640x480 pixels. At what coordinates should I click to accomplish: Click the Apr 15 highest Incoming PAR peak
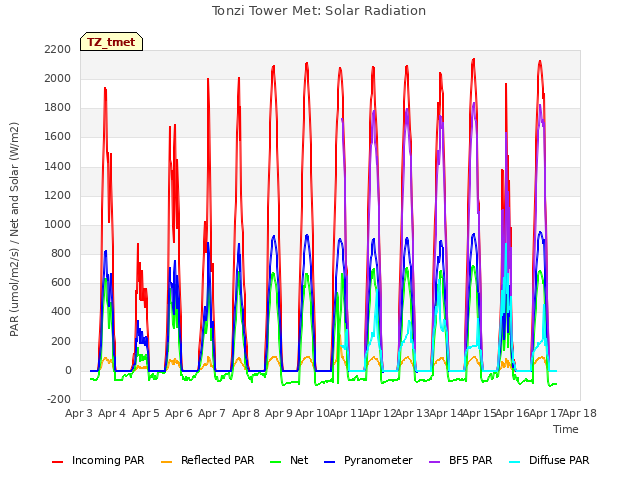(x=473, y=60)
